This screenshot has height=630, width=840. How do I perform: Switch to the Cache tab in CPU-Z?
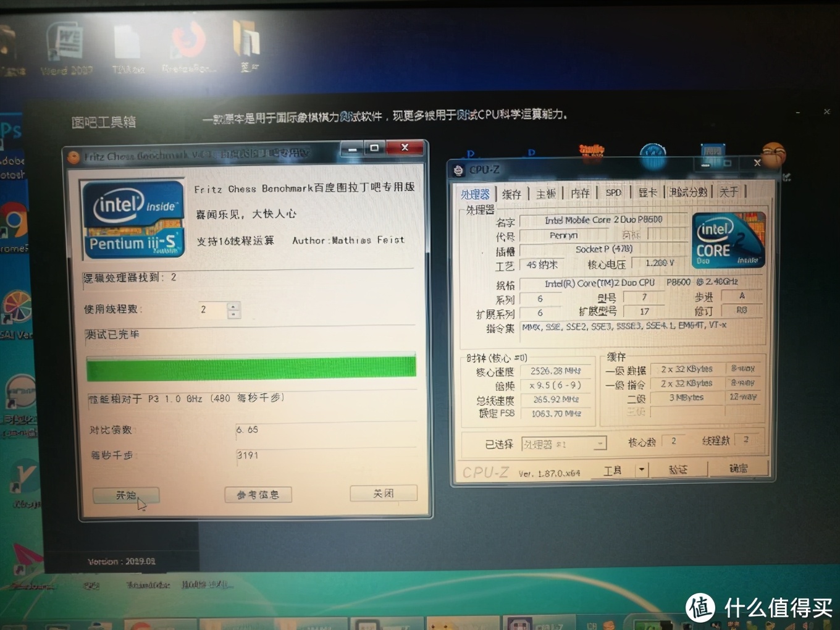tap(512, 193)
